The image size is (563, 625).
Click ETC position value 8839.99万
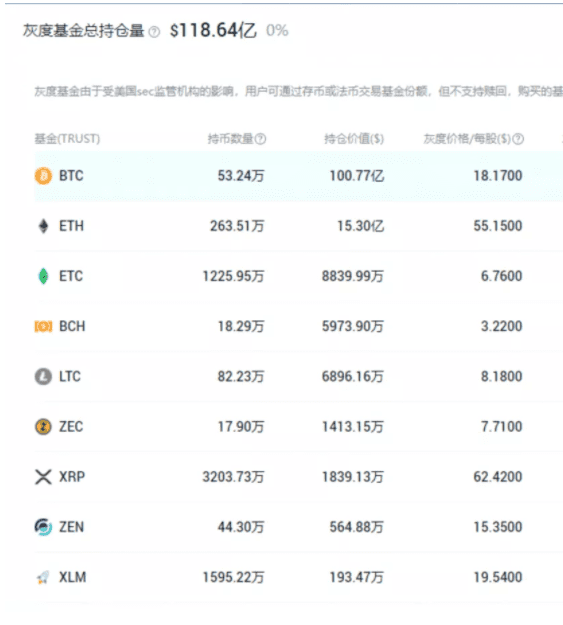point(353,276)
